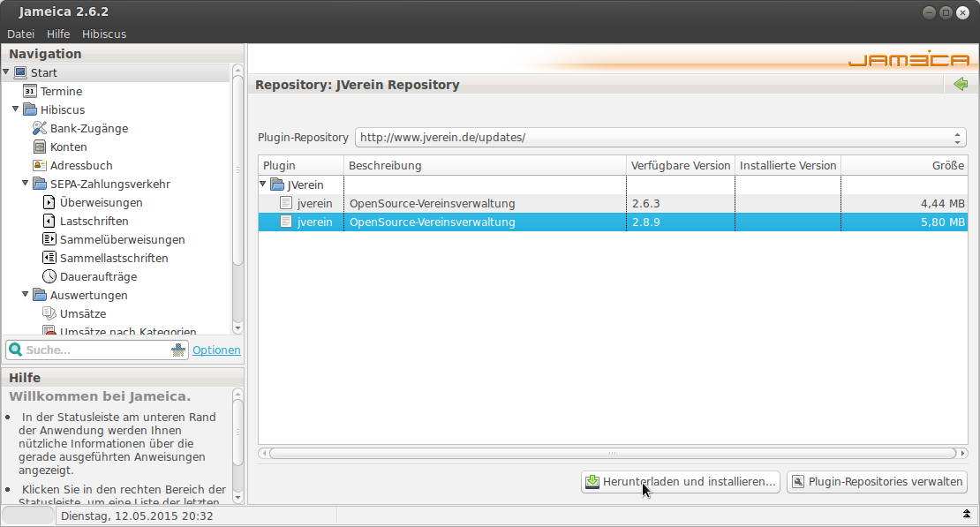Collapse the Start tree node
The height and width of the screenshot is (527, 980).
(x=6, y=72)
